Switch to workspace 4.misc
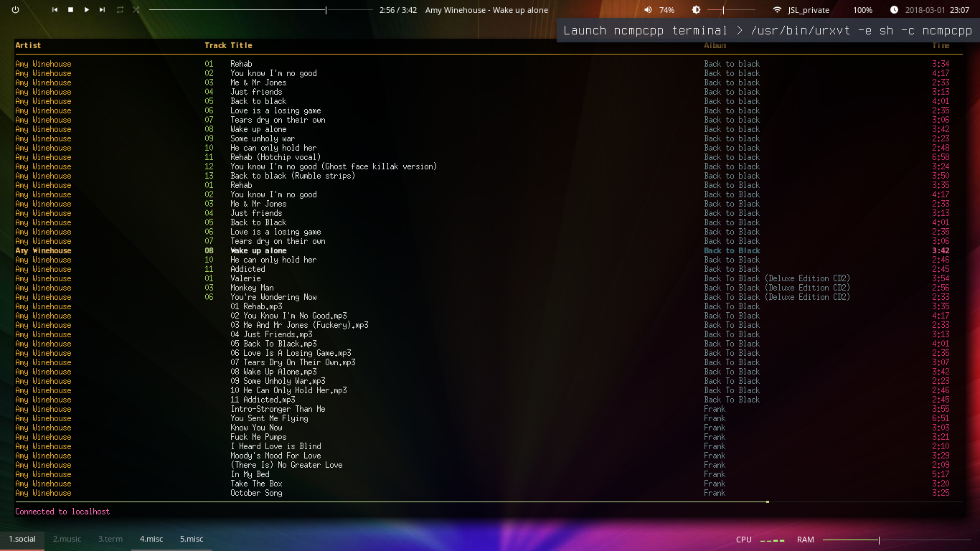 point(151,539)
